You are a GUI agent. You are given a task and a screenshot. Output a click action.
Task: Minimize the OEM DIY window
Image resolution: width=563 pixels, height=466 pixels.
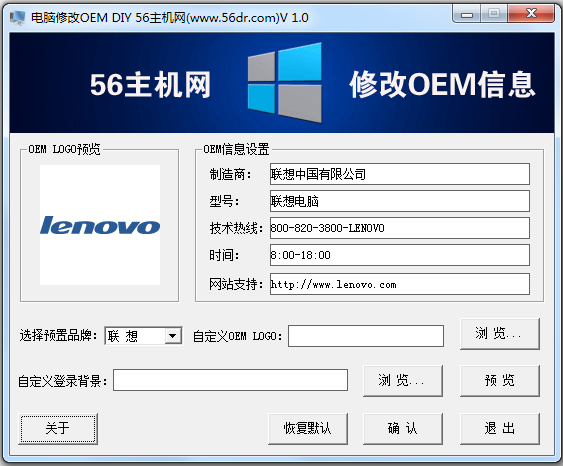467,14
